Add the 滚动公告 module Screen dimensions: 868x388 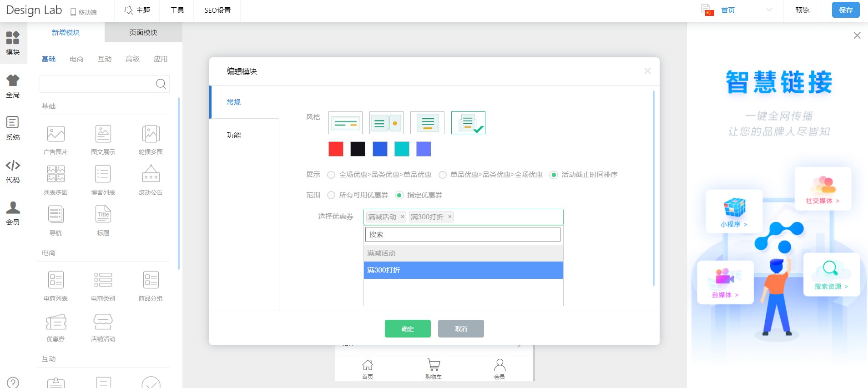[151, 180]
